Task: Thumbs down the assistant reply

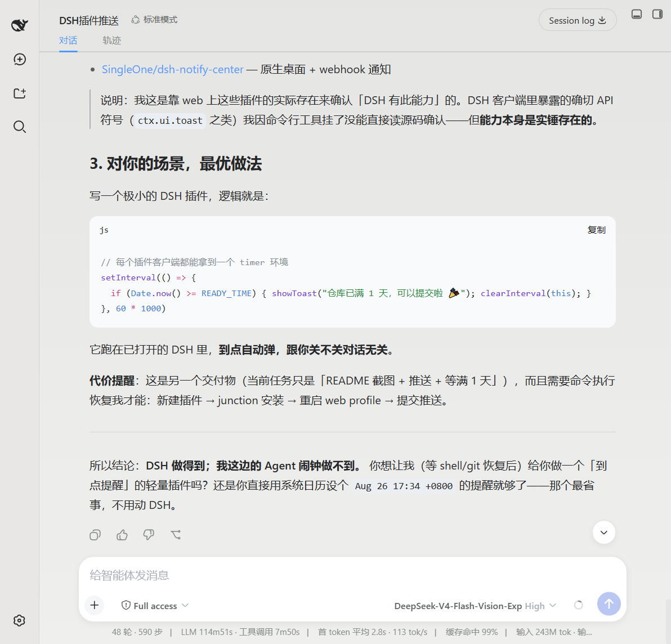Action: tap(149, 534)
